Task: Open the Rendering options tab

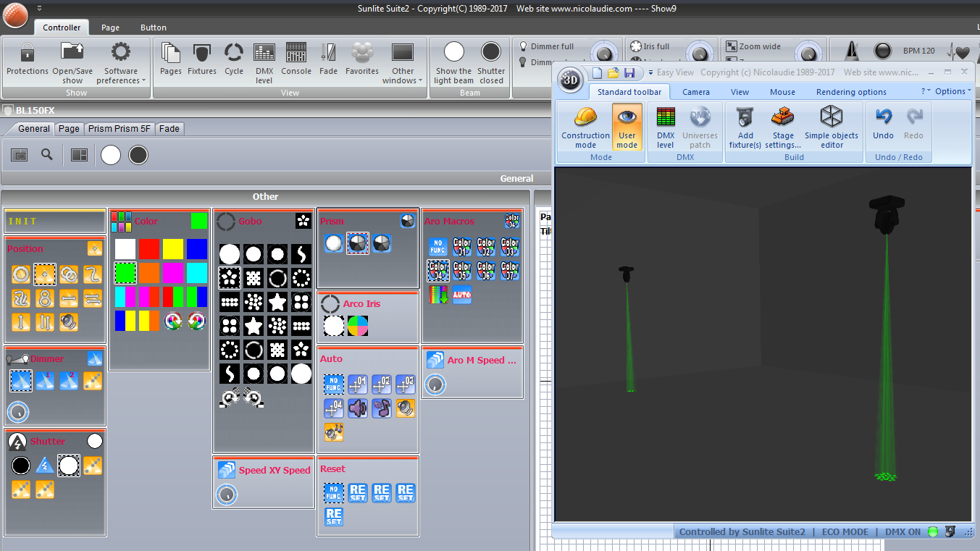Action: (851, 92)
